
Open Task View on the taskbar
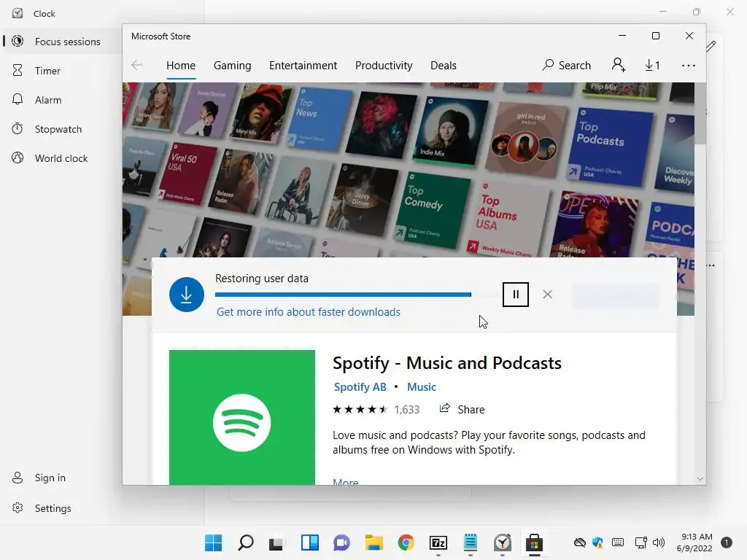(x=276, y=543)
